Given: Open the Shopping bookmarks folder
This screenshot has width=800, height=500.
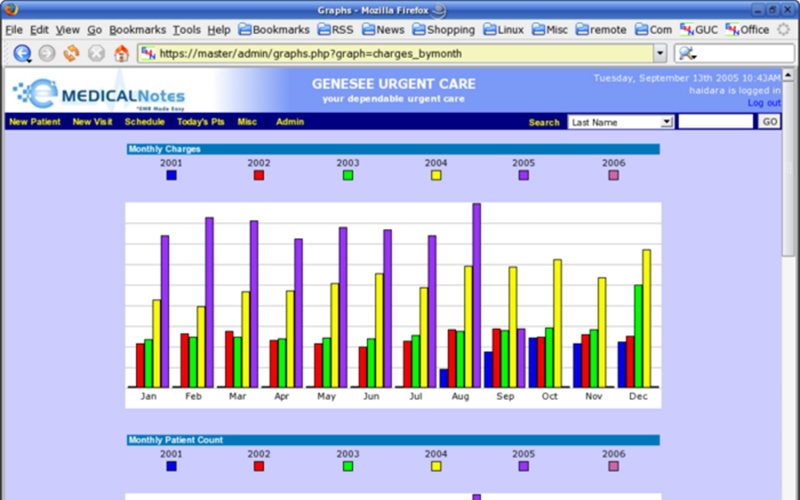Looking at the screenshot, I should pos(443,30).
